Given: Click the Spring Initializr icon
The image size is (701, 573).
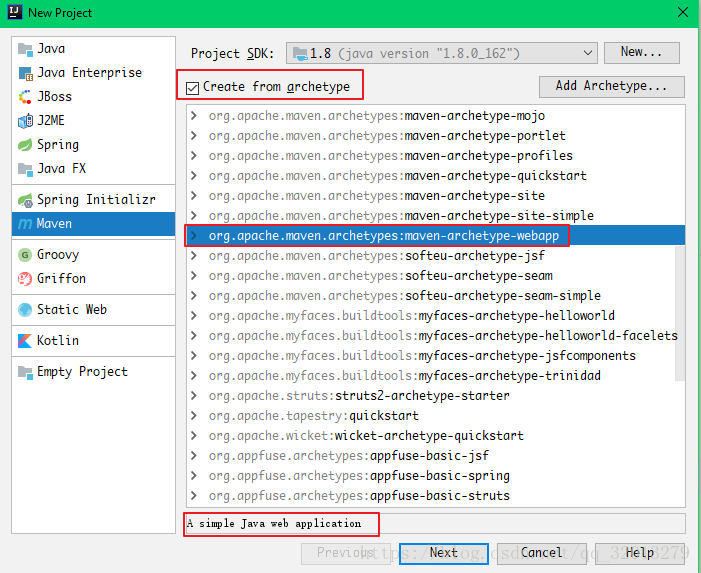Looking at the screenshot, I should click(x=25, y=200).
